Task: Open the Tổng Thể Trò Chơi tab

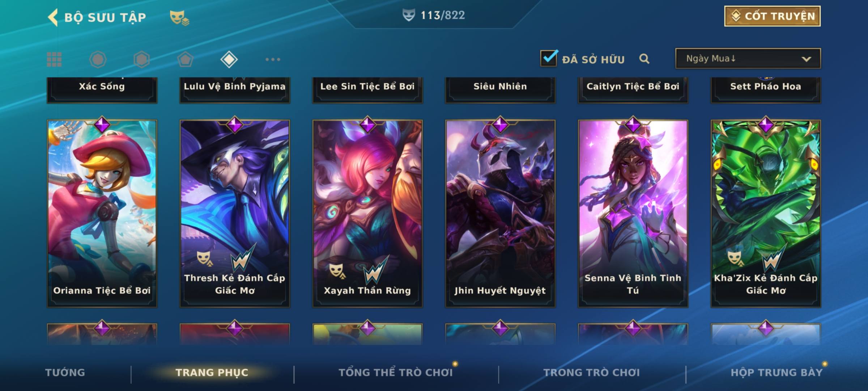Action: [396, 373]
